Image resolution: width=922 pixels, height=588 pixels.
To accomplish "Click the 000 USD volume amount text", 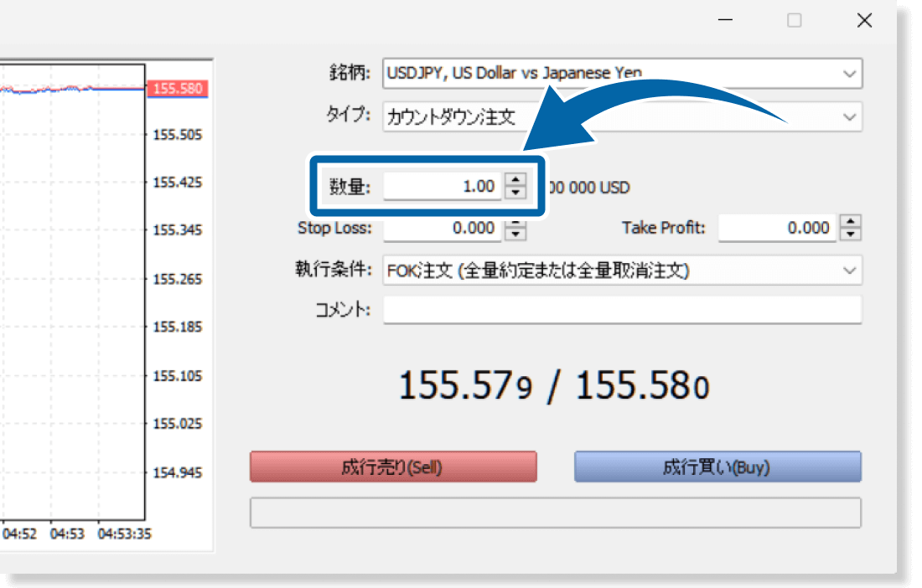I will coord(588,188).
